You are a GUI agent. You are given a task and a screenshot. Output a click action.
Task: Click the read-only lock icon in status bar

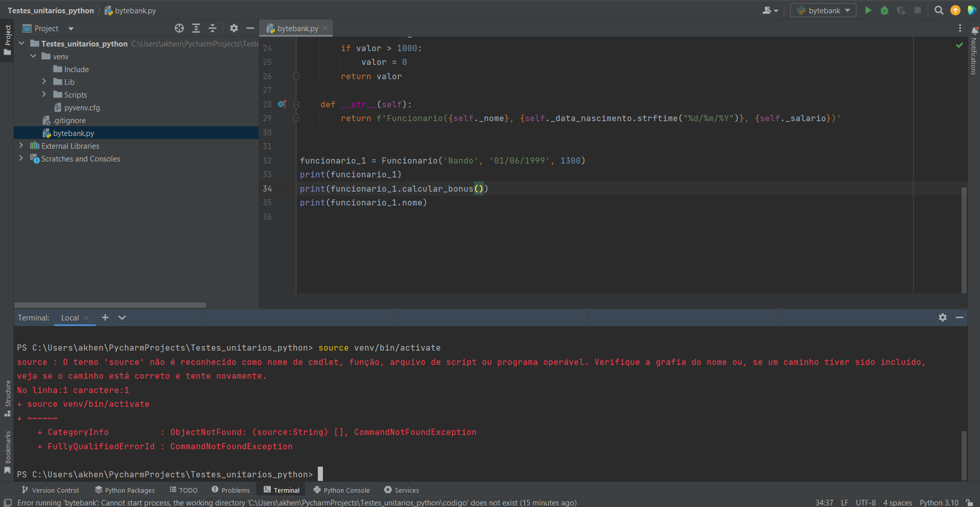(969, 502)
